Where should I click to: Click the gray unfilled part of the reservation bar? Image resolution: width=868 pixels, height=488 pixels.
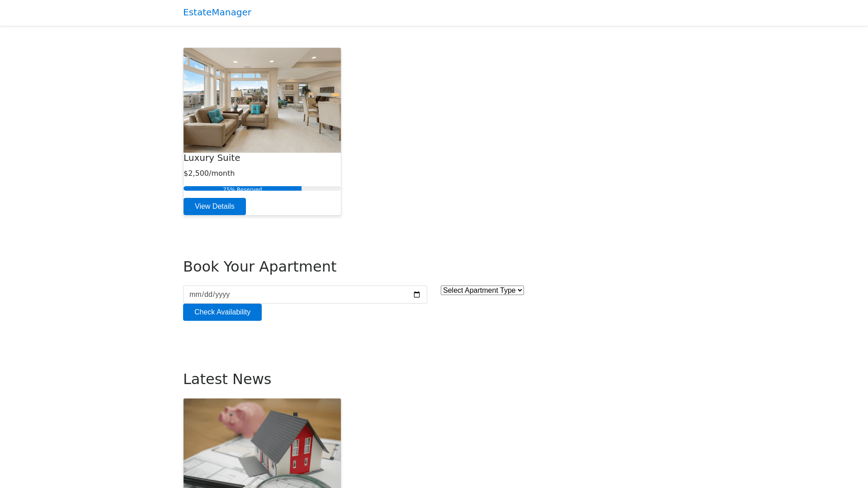click(x=321, y=188)
